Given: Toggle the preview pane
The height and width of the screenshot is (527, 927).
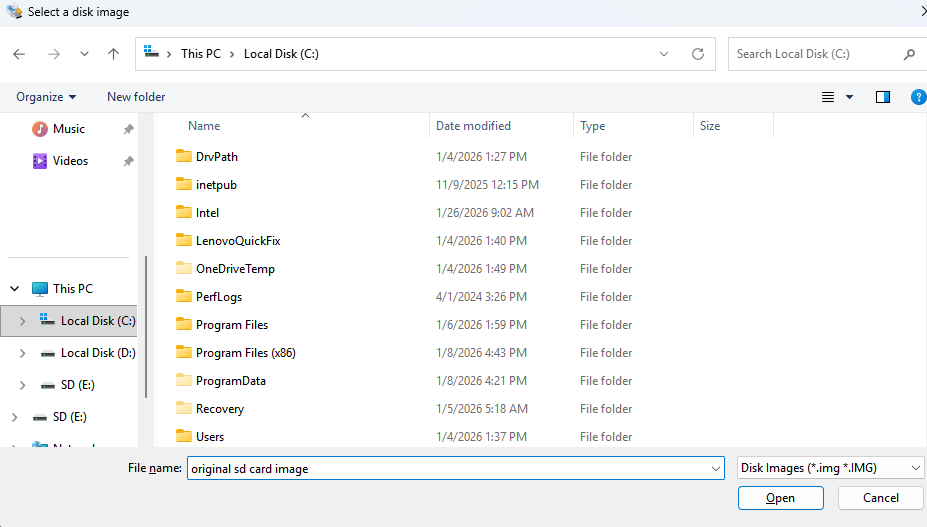Looking at the screenshot, I should pos(882,97).
